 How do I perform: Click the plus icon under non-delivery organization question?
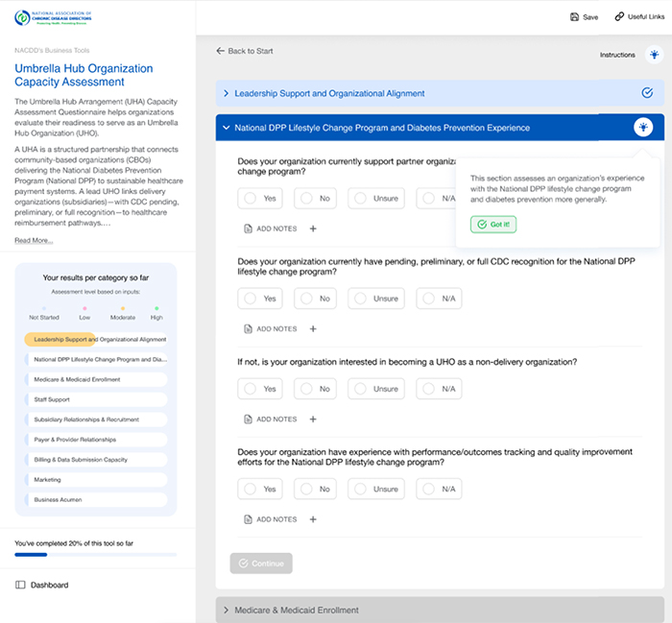coord(313,419)
